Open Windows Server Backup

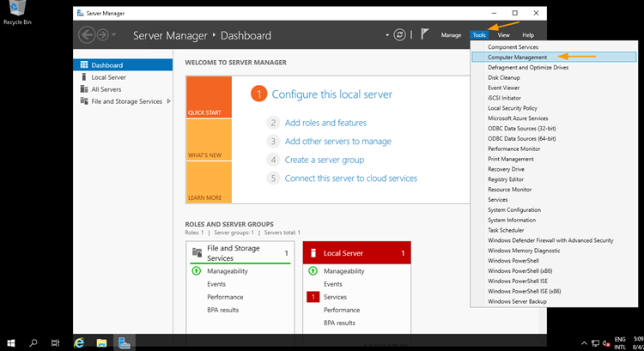[x=517, y=302]
